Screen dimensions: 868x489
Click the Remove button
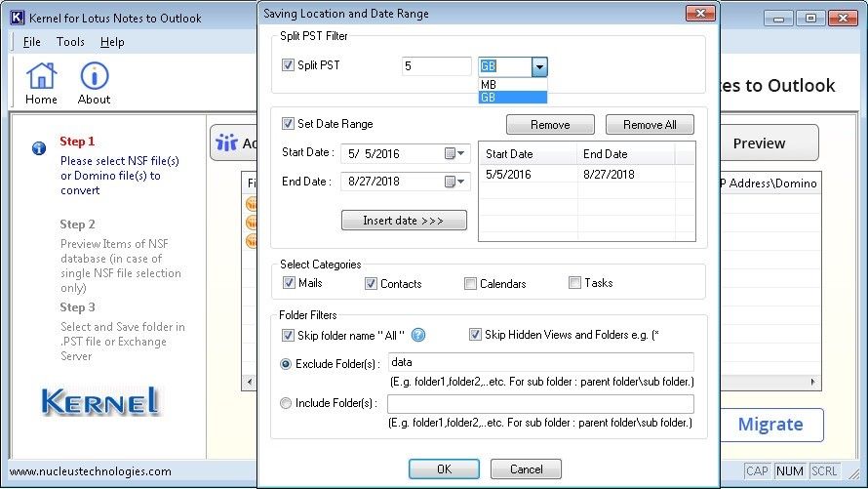(550, 125)
